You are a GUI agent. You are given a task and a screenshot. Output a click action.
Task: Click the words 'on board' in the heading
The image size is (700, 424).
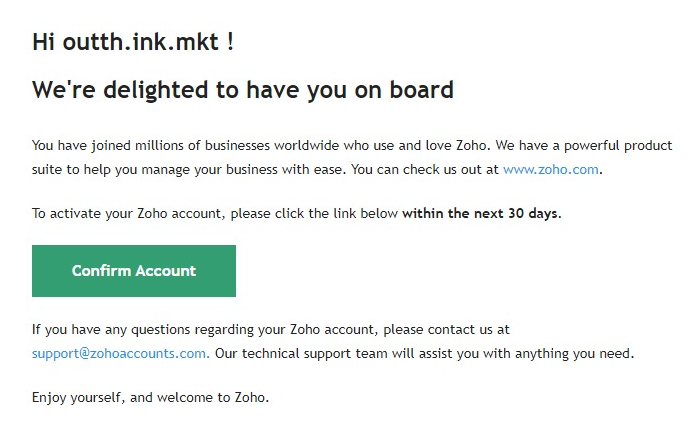point(404,90)
